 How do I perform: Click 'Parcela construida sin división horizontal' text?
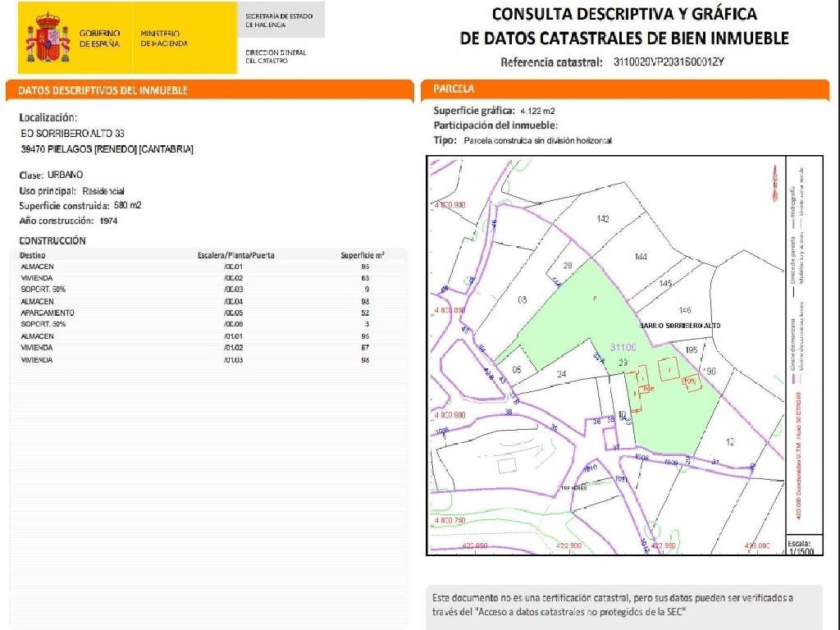538,140
